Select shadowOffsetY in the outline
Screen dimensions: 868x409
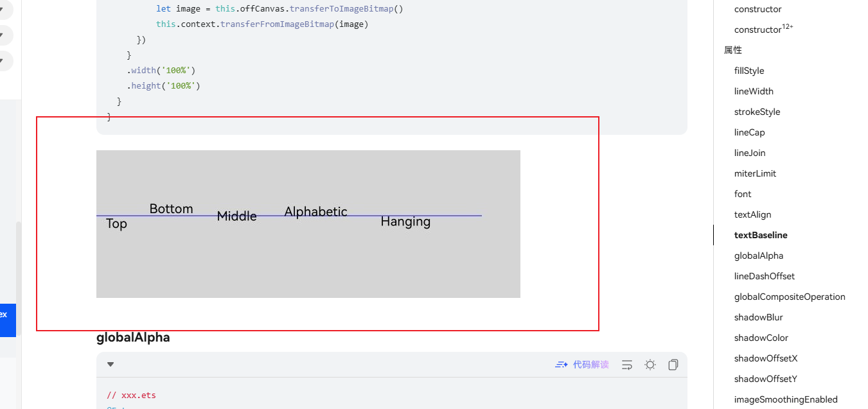point(766,379)
